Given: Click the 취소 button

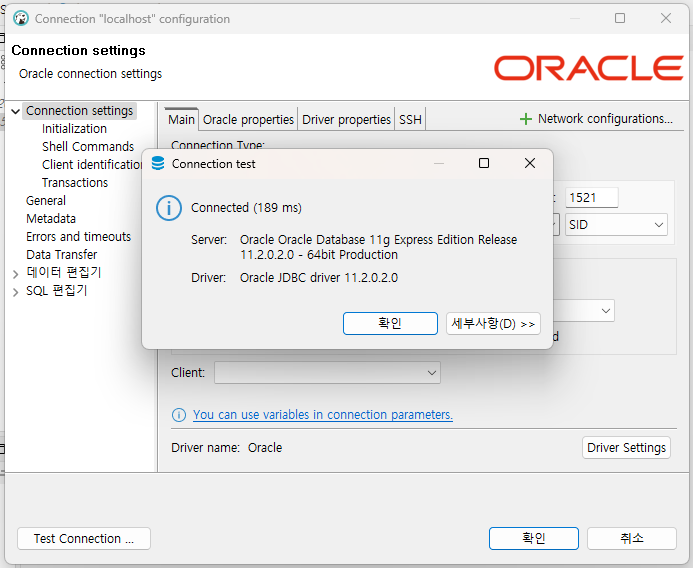Looking at the screenshot, I should (x=632, y=538).
